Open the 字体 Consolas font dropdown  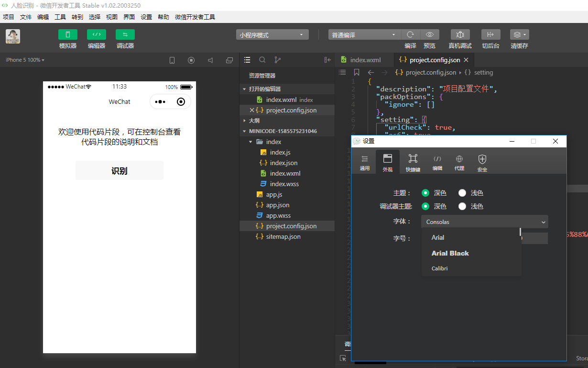pos(485,222)
